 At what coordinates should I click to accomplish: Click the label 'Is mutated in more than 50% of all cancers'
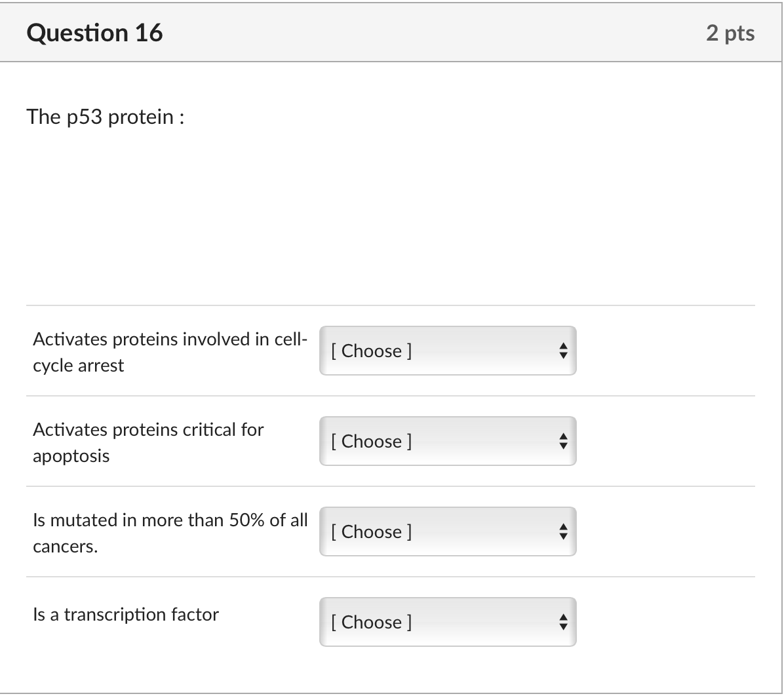pos(170,533)
